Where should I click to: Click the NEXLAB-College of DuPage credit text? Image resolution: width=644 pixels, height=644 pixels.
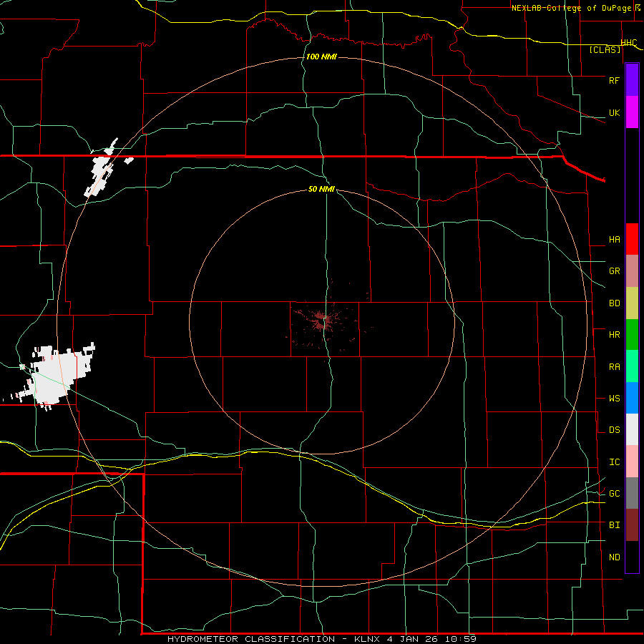[571, 8]
